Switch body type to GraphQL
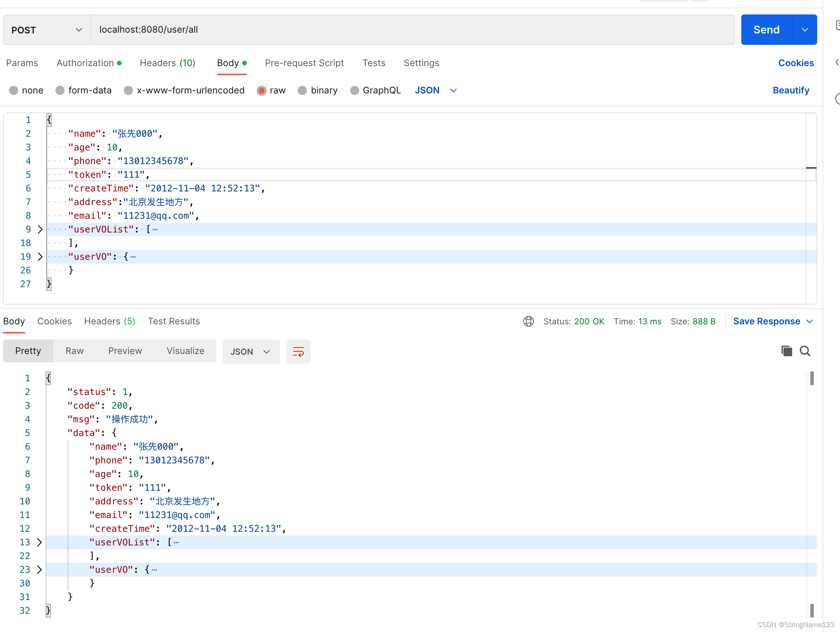 click(355, 90)
